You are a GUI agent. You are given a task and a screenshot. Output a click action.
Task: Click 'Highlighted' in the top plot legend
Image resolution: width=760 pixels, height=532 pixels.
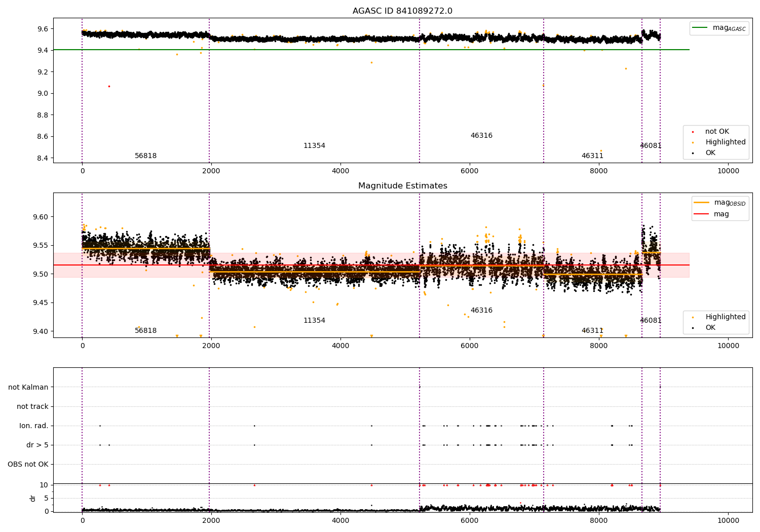click(725, 142)
